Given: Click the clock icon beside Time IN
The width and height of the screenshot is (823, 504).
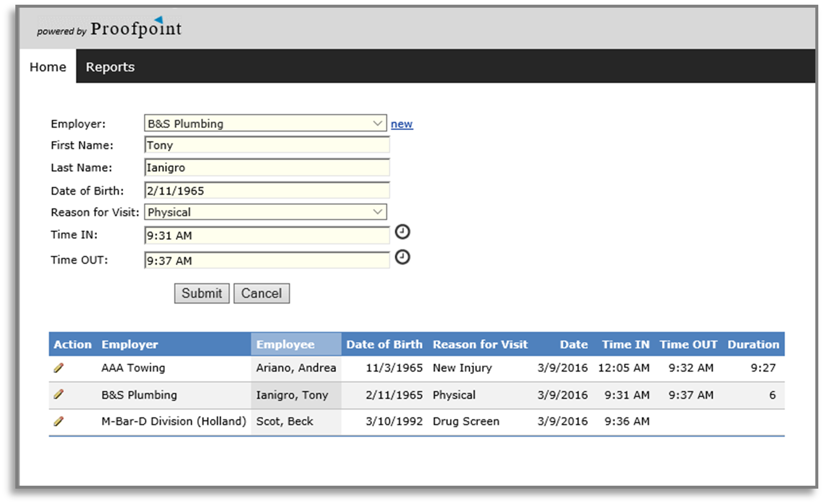Looking at the screenshot, I should coord(402,232).
